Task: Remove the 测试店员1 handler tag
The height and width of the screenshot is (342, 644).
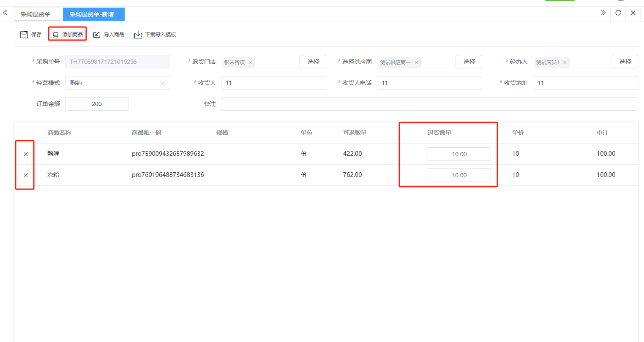Action: pyautogui.click(x=565, y=62)
